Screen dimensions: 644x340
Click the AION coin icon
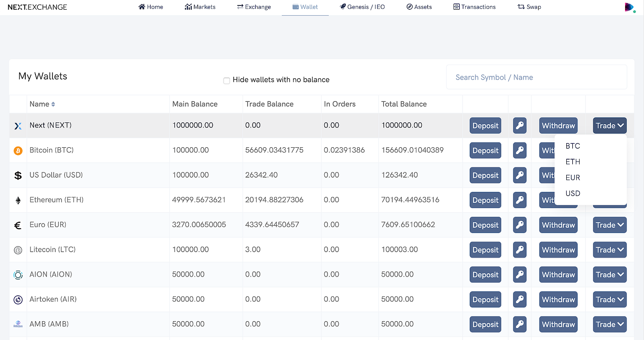pyautogui.click(x=18, y=275)
